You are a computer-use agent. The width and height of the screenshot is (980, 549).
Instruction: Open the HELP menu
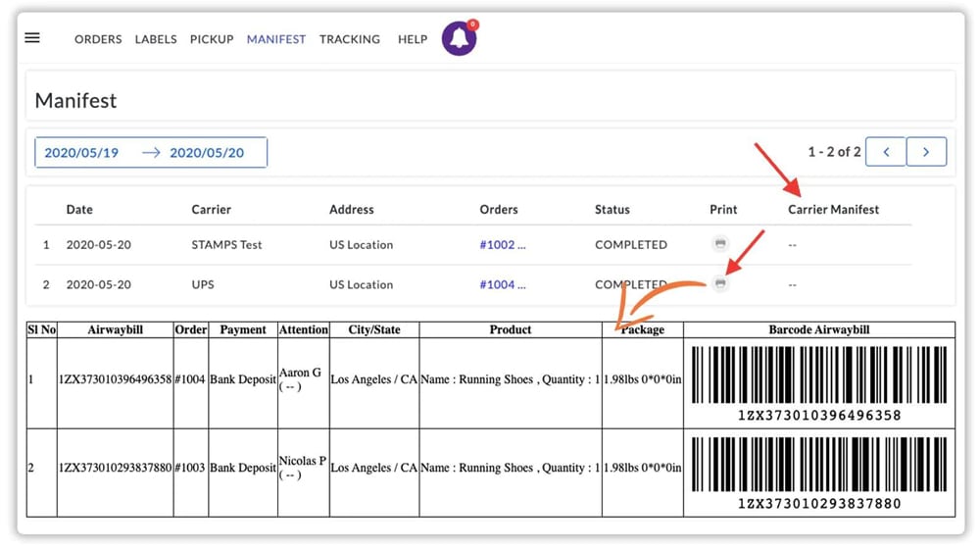click(413, 39)
